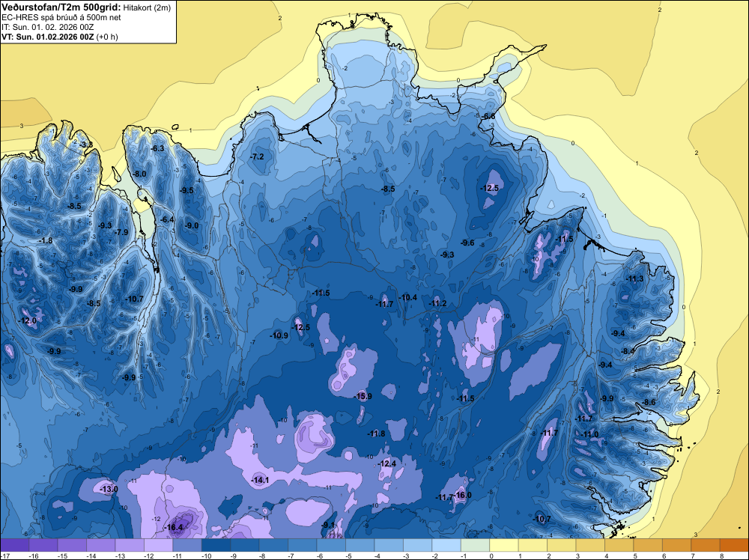Select the -15.9 temperature value

363,396
